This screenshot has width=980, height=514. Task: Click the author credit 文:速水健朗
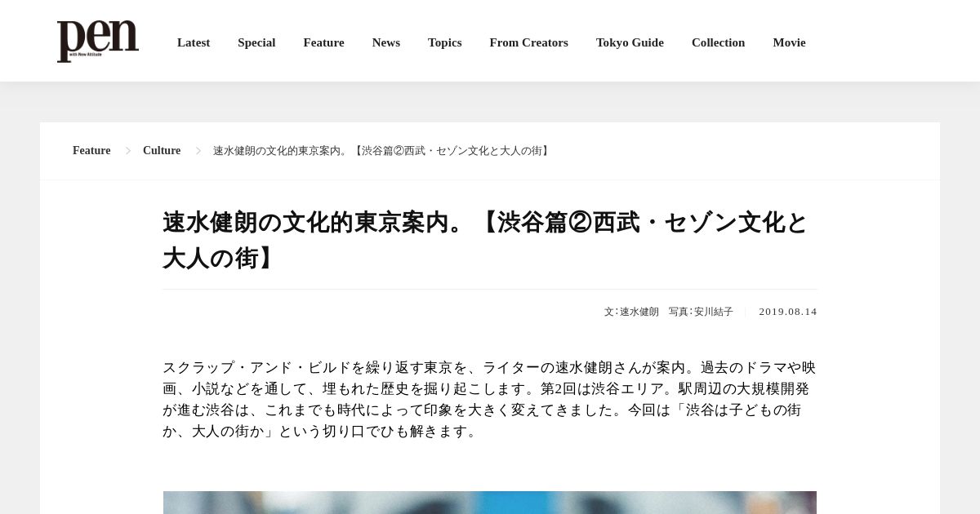tap(631, 312)
